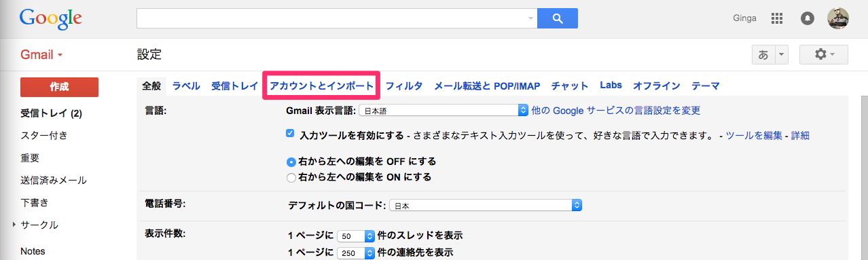Screen dimensions: 868x260
Task: Switch to the ラベル tab
Action: tap(186, 86)
